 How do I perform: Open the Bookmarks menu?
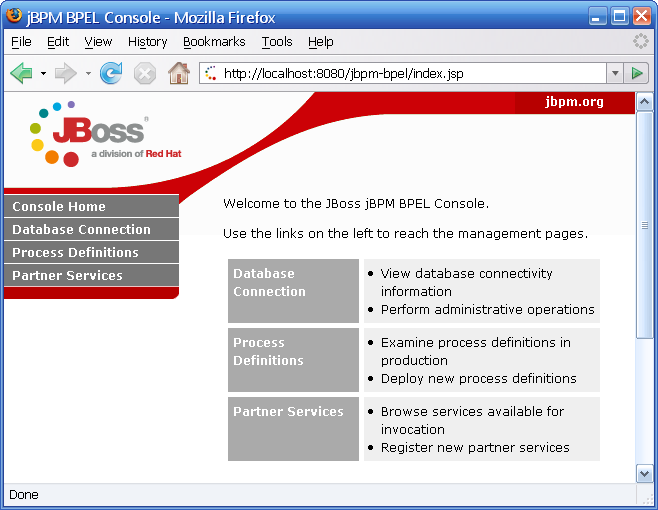click(x=214, y=42)
